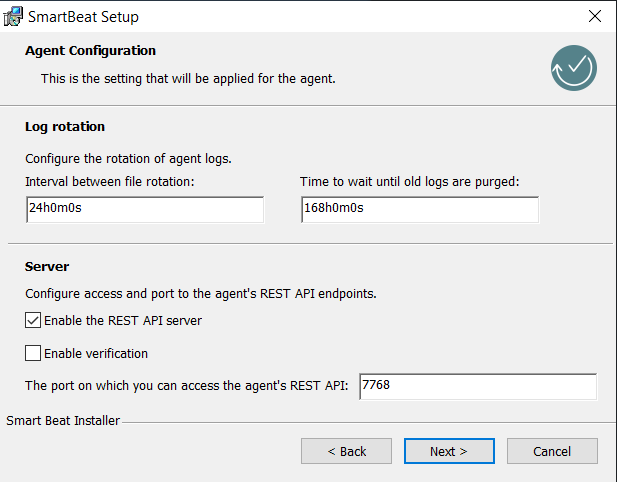Click the SmartBeat circular checkmark logo
This screenshot has width=617, height=482.
coord(573,67)
